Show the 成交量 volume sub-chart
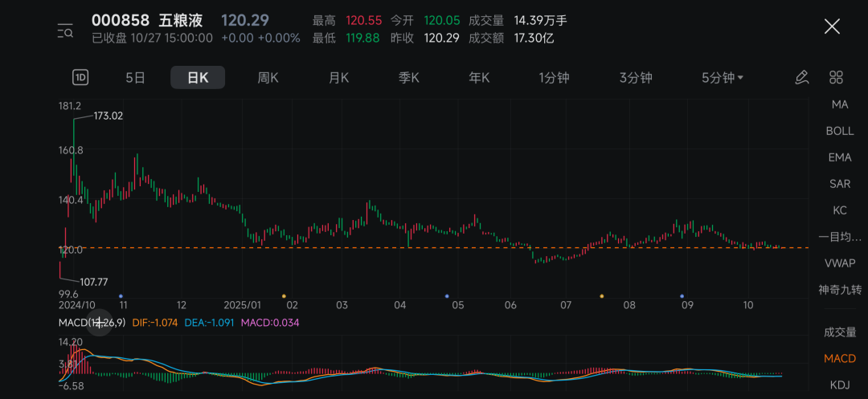This screenshot has width=868, height=399. tap(840, 332)
